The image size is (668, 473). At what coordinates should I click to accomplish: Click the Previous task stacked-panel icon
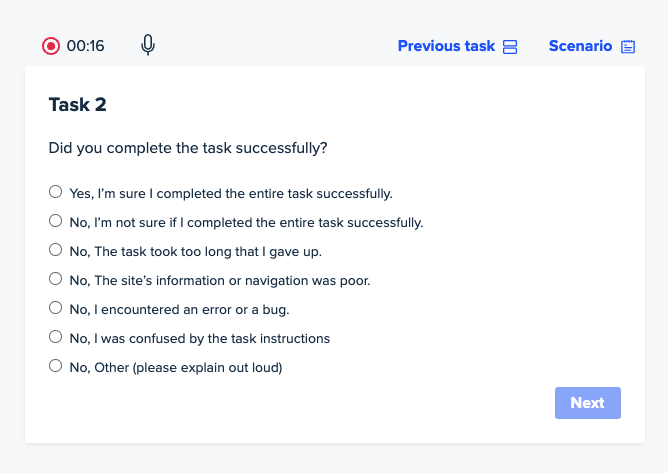pos(510,46)
